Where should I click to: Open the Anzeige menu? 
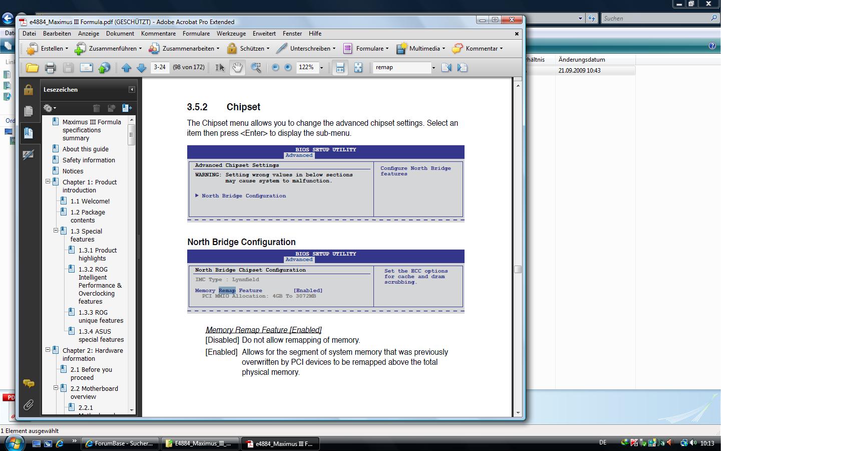89,34
